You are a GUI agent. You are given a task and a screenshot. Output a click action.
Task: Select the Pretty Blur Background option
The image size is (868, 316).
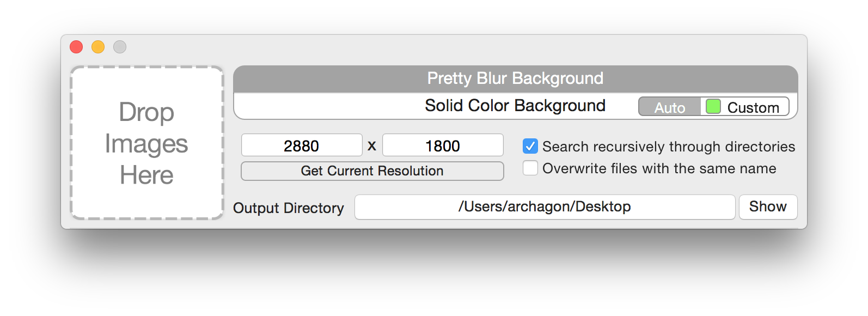515,79
